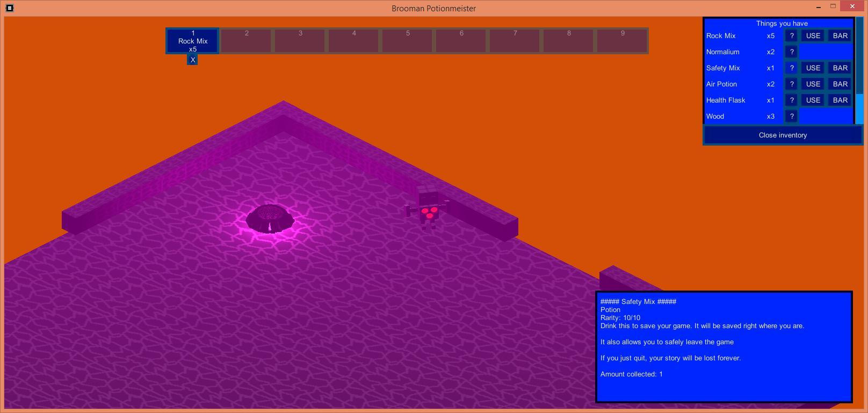Select empty hotbar slot 8

tap(569, 41)
